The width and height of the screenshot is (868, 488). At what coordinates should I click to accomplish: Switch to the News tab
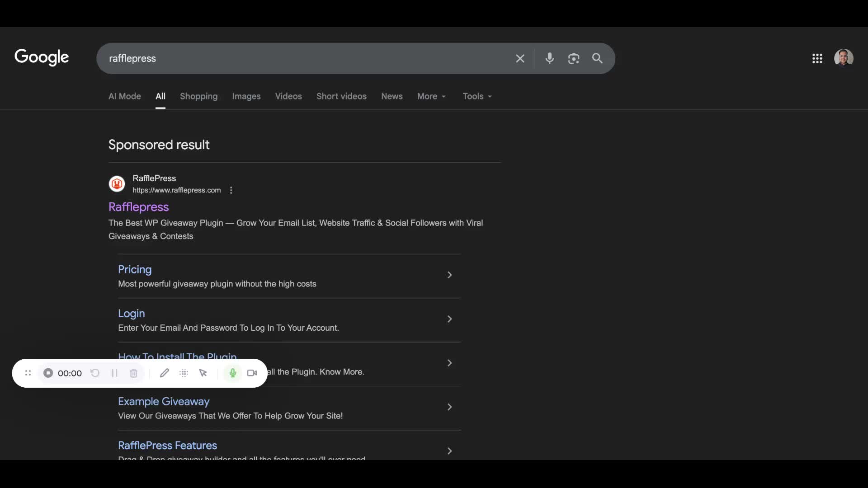[392, 96]
